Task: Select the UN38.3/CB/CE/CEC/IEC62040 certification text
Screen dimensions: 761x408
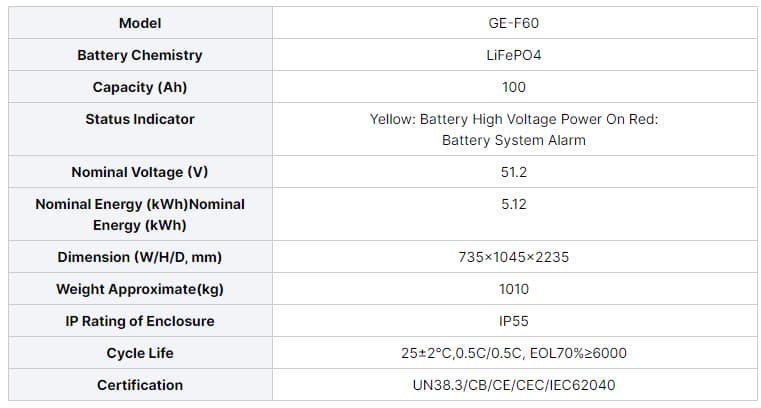Action: coord(513,385)
